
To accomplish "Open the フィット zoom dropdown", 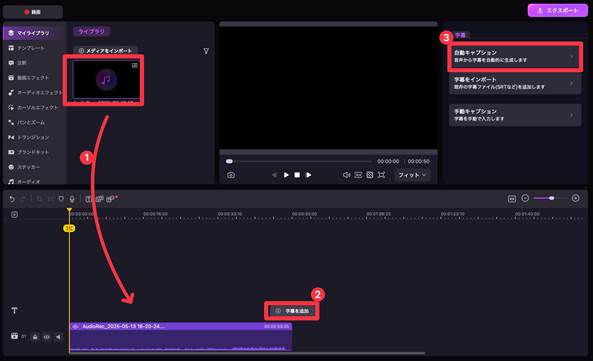I will pyautogui.click(x=412, y=175).
